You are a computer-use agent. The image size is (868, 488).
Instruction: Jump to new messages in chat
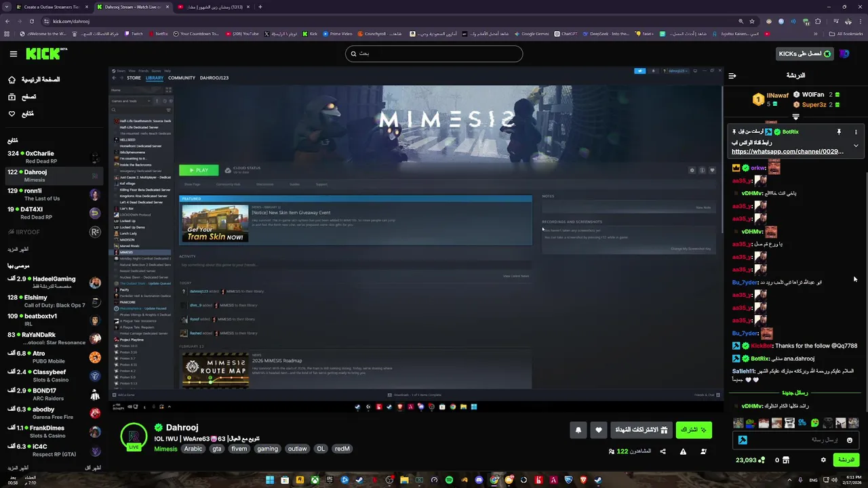click(795, 392)
